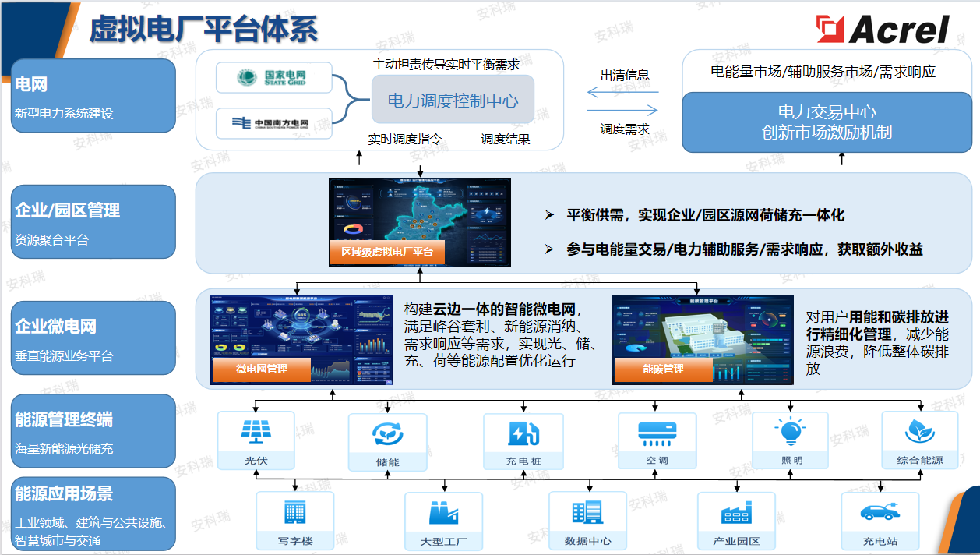Open the 微电网管理 dashboard thumbnail
This screenshot has width=980, height=555.
[x=301, y=339]
